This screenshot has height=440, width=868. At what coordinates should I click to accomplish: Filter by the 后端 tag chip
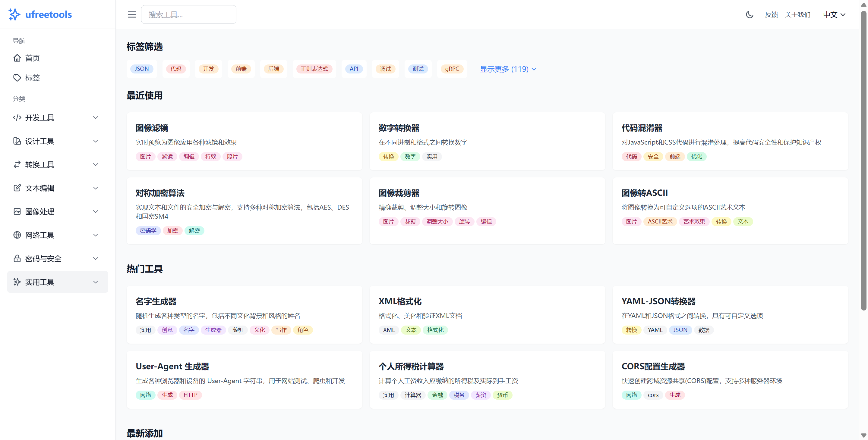(x=274, y=69)
